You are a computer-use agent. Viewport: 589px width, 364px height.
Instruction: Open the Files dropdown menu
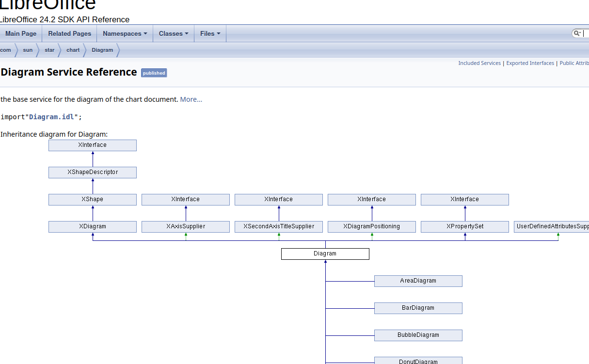[210, 33]
